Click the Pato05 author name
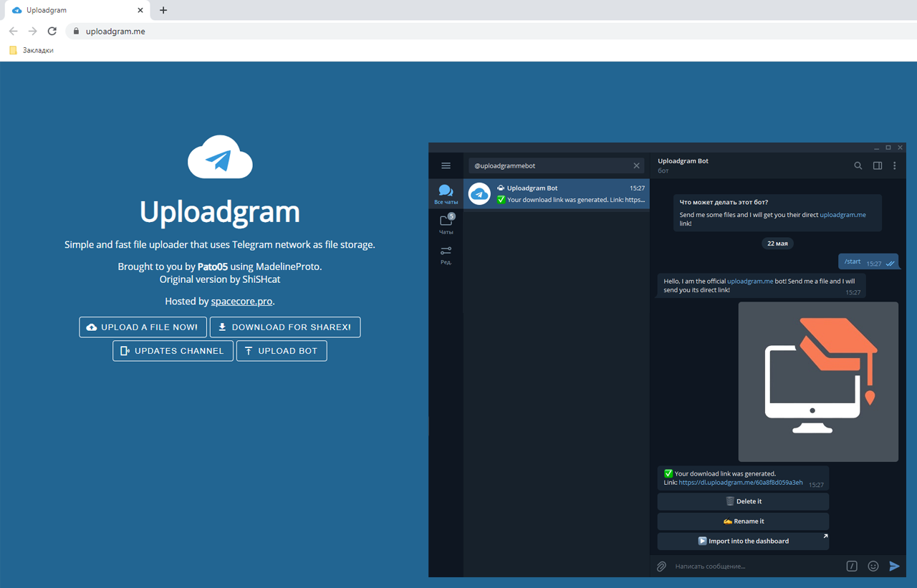Viewport: 917px width, 588px height. pos(213,266)
